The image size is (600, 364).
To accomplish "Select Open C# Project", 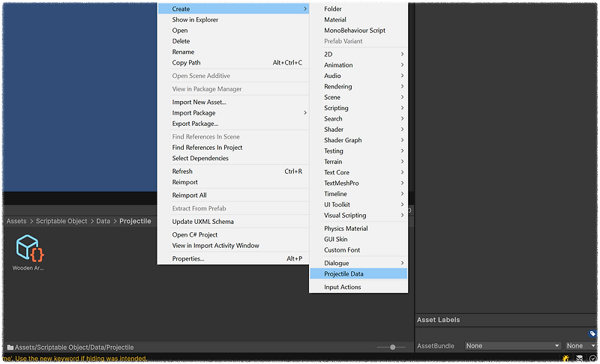I will pos(233,234).
